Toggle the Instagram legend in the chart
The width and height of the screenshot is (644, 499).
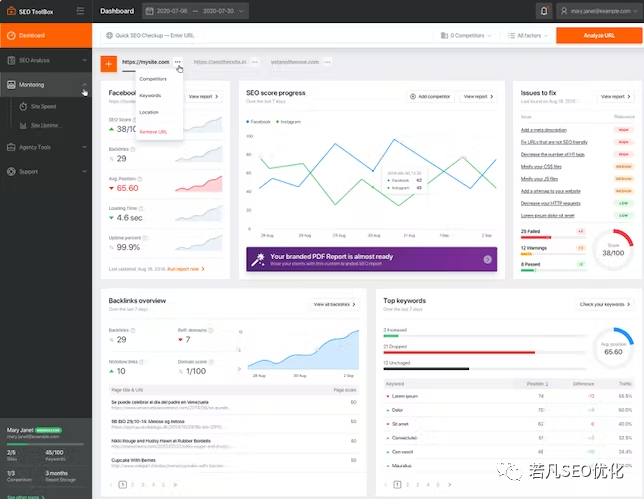coord(288,122)
